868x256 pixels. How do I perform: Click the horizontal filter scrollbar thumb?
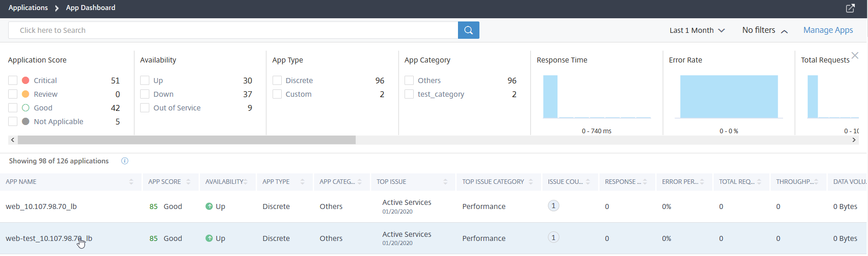pos(186,140)
